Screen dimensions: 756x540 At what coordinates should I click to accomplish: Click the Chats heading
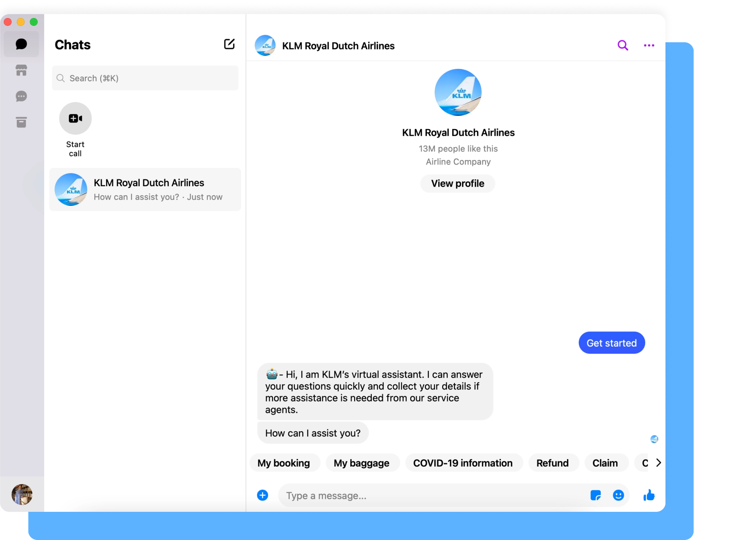[73, 45]
